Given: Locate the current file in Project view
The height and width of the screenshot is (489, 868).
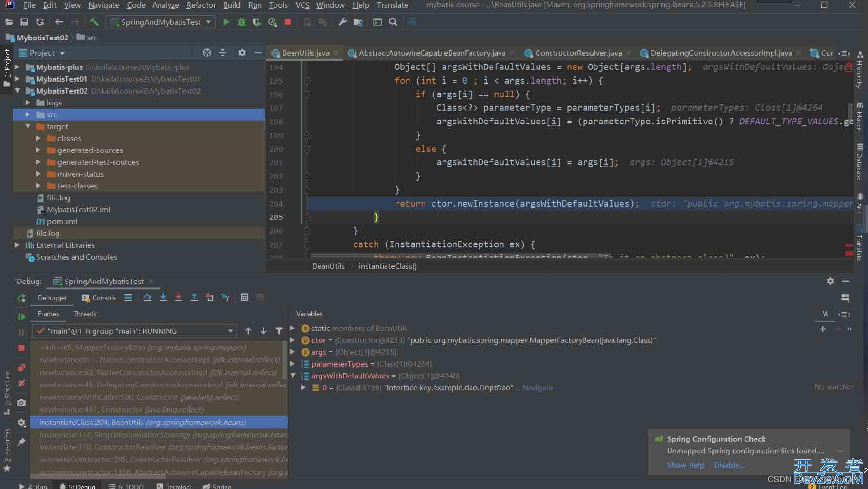Looking at the screenshot, I should point(207,53).
